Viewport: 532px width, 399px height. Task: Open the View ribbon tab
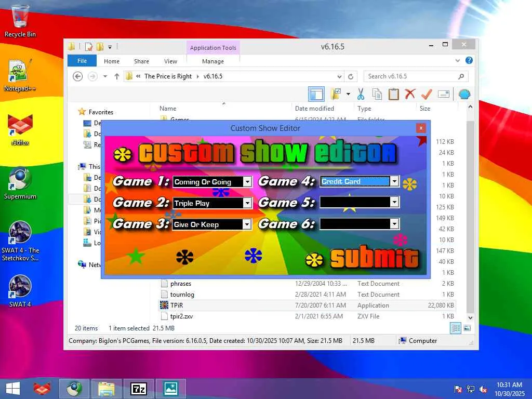click(170, 61)
